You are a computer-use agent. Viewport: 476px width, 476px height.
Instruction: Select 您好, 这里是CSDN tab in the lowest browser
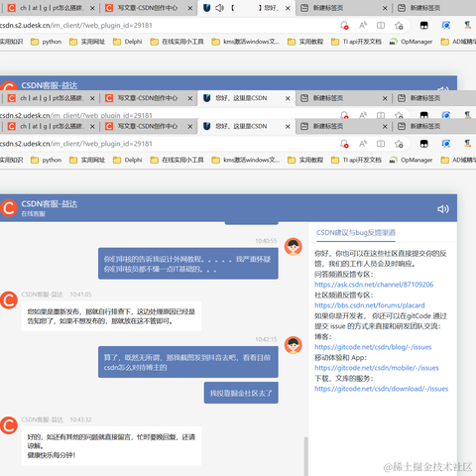246,126
